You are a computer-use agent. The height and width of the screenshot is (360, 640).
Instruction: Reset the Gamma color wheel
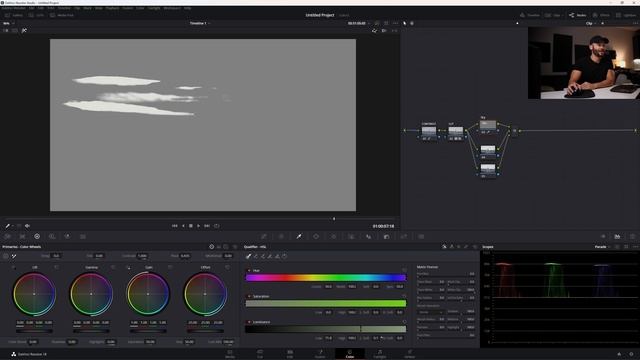113,267
